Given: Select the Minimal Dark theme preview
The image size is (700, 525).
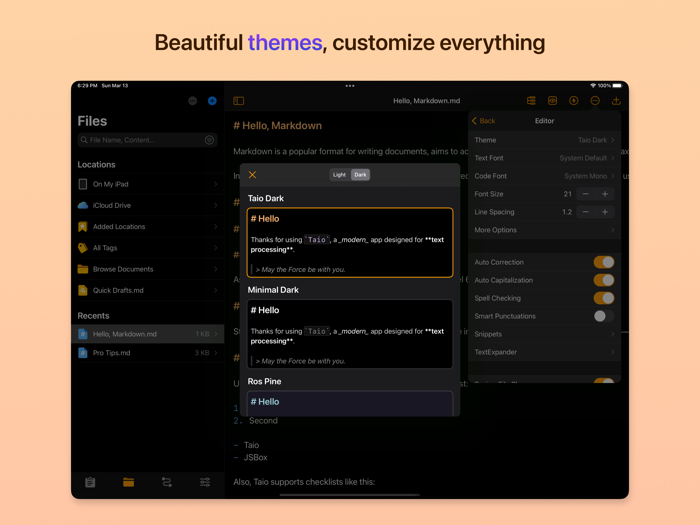Looking at the screenshot, I should pyautogui.click(x=350, y=334).
